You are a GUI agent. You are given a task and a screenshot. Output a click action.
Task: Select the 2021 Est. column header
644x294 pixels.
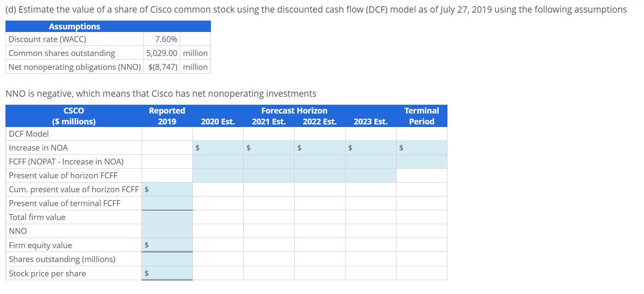pos(269,121)
